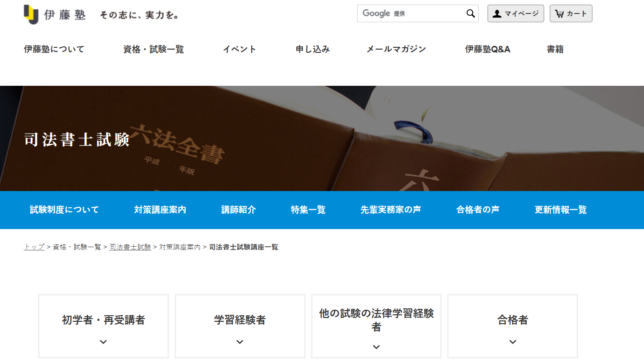
Task: Go to 対策講座案内 in blue bar
Action: pos(160,210)
